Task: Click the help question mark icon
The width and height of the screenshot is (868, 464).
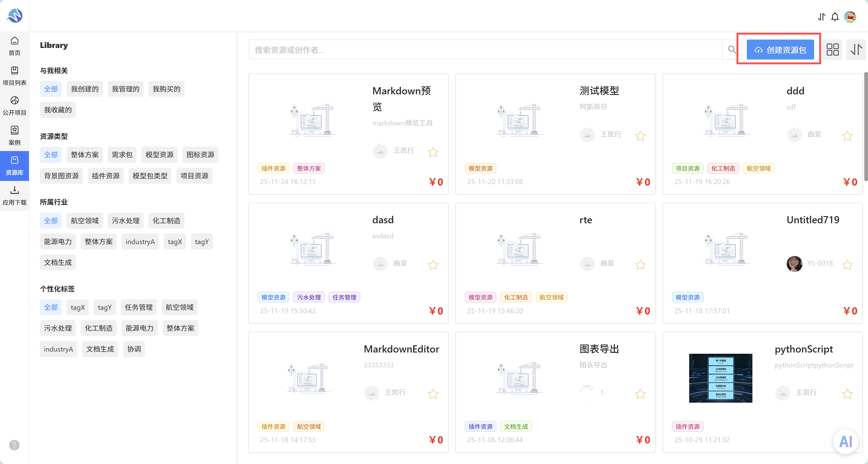Action: 14,445
